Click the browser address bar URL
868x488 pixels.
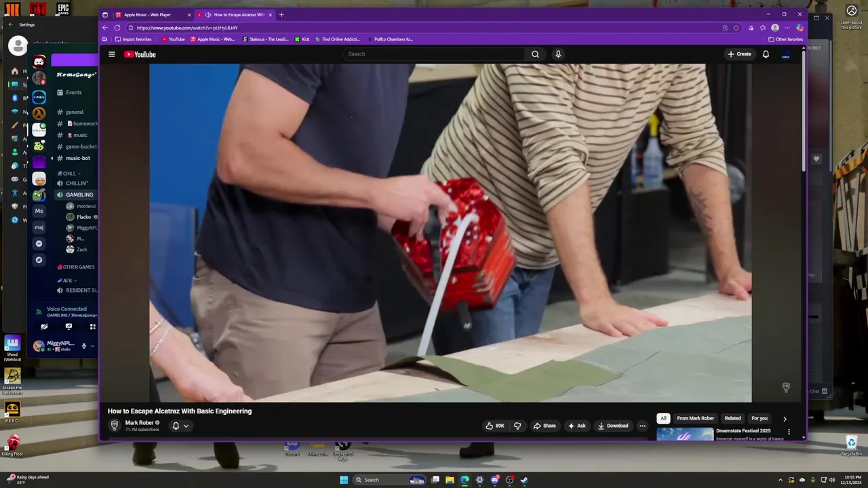tap(187, 28)
